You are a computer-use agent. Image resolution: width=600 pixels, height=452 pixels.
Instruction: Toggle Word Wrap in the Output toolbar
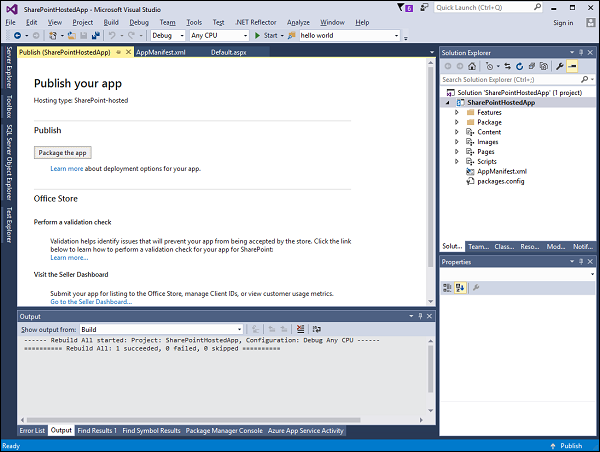pyautogui.click(x=316, y=329)
